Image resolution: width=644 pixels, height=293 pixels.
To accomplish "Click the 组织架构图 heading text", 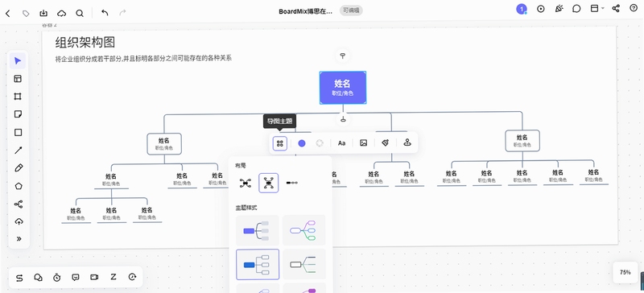I will pos(85,42).
